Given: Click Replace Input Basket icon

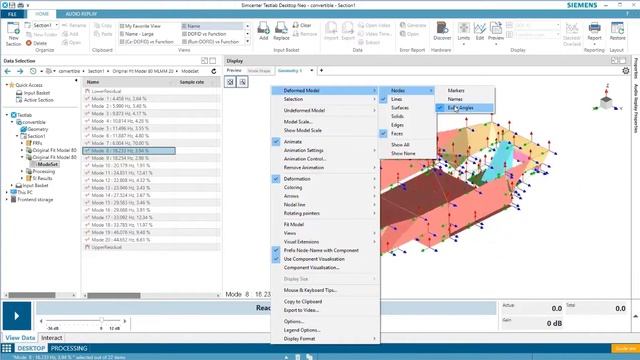Looking at the screenshot, I should pos(281,29).
